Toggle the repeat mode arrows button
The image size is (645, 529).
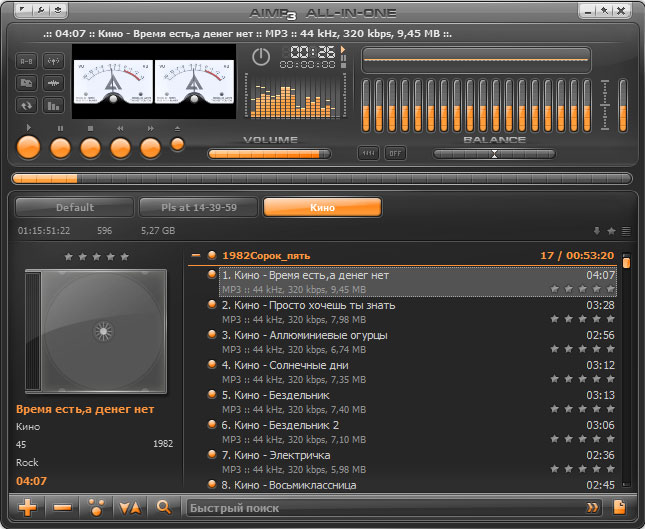tap(26, 106)
